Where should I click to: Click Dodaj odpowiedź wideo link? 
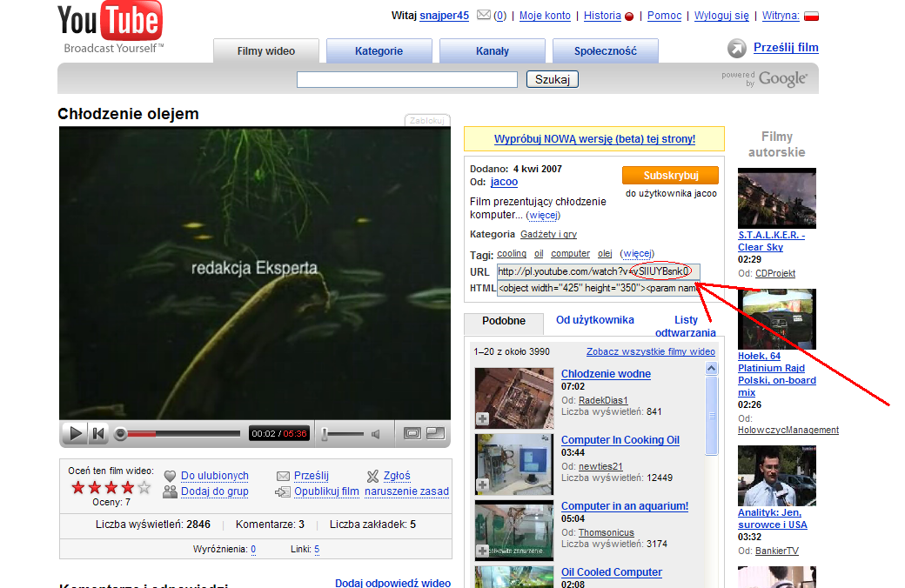point(393,583)
